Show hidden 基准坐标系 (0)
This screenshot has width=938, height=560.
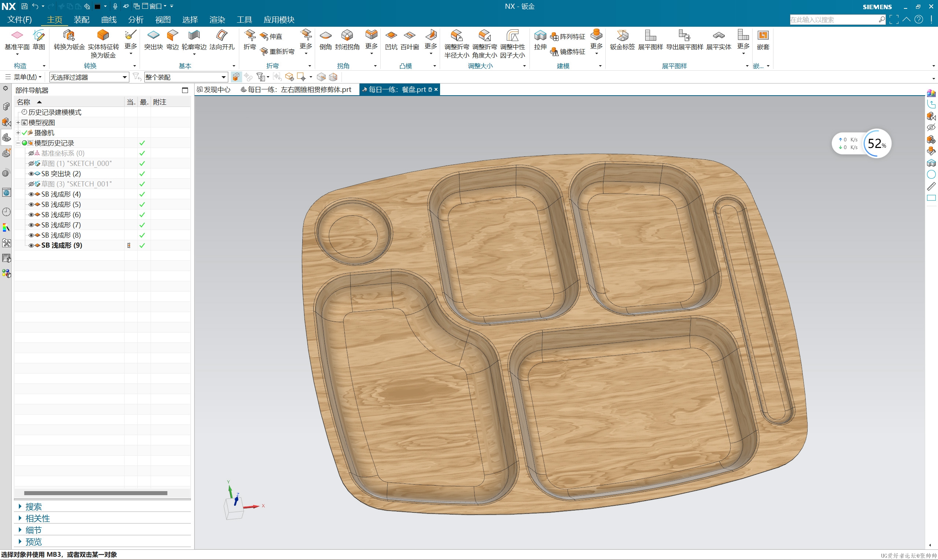click(31, 153)
